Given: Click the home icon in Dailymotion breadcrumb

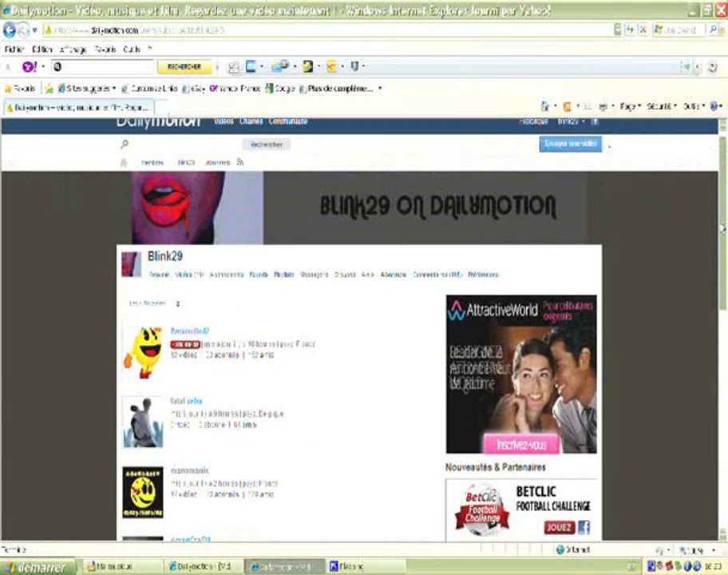Looking at the screenshot, I should 124,163.
